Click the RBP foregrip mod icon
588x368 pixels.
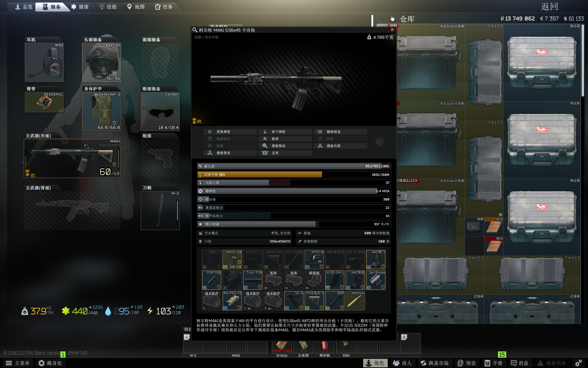[x=335, y=301]
